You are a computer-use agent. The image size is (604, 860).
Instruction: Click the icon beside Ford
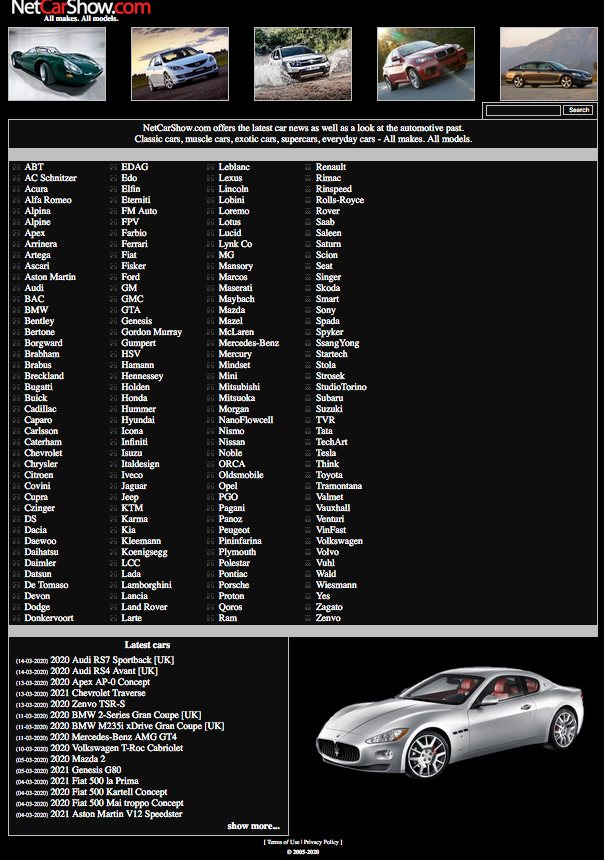pos(114,277)
